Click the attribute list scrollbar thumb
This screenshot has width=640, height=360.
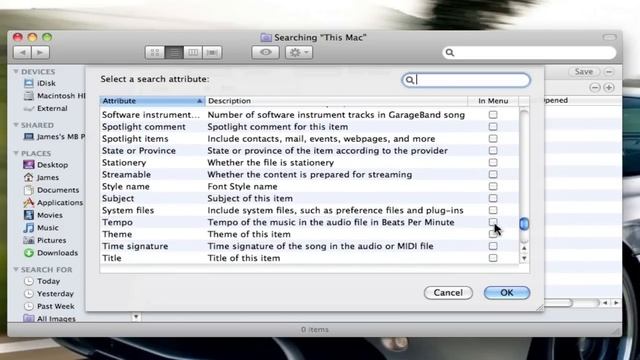tap(524, 224)
